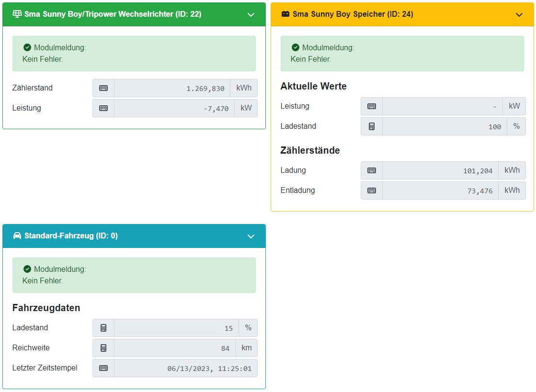Collapse the Sma Sunny Boy Speicher panel

point(519,15)
